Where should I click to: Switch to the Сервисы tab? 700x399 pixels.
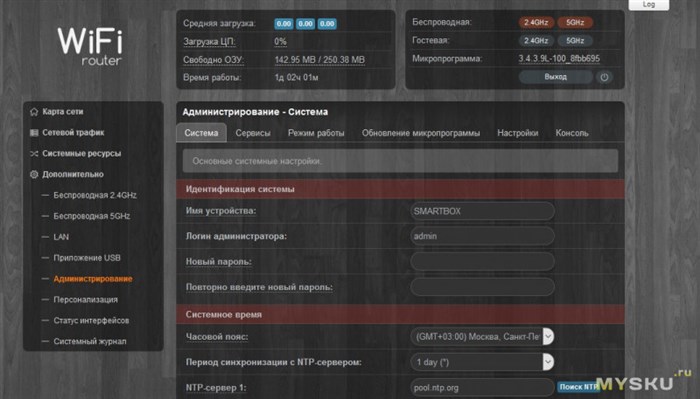point(253,133)
